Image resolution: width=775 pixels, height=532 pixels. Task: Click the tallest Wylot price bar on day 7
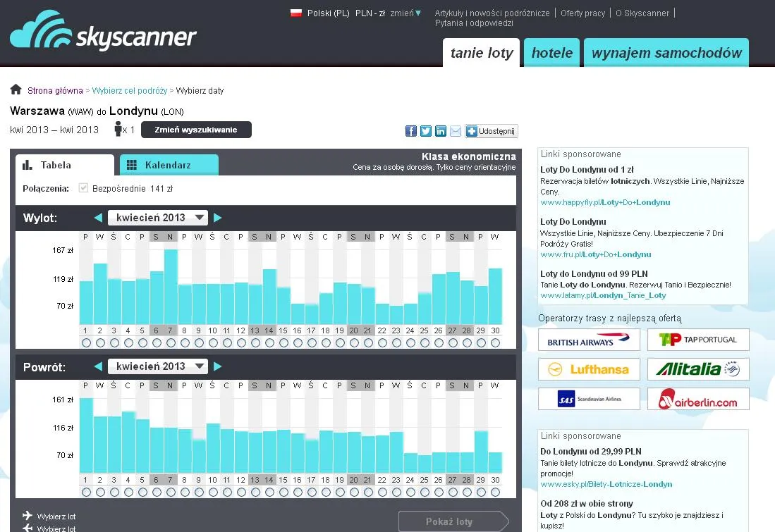(x=171, y=287)
